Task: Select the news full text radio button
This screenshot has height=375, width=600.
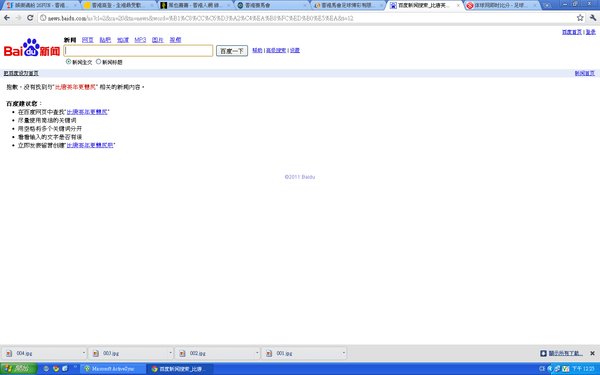Action: (x=68, y=62)
